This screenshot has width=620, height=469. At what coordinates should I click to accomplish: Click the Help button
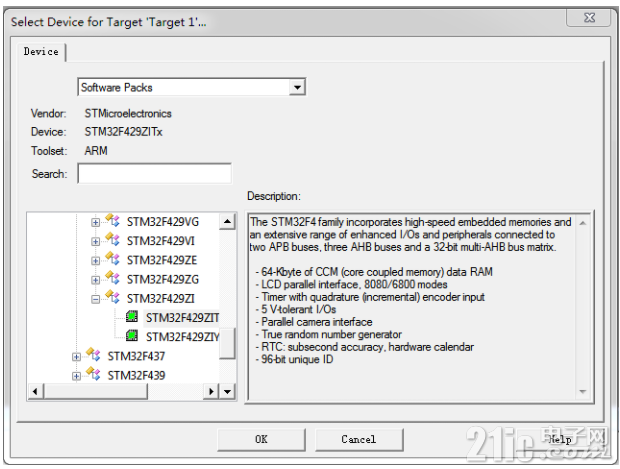click(x=560, y=439)
